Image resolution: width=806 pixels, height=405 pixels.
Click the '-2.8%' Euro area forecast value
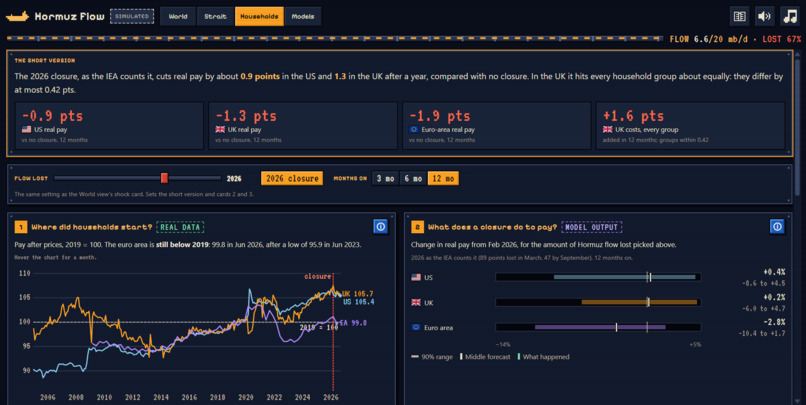(774, 322)
